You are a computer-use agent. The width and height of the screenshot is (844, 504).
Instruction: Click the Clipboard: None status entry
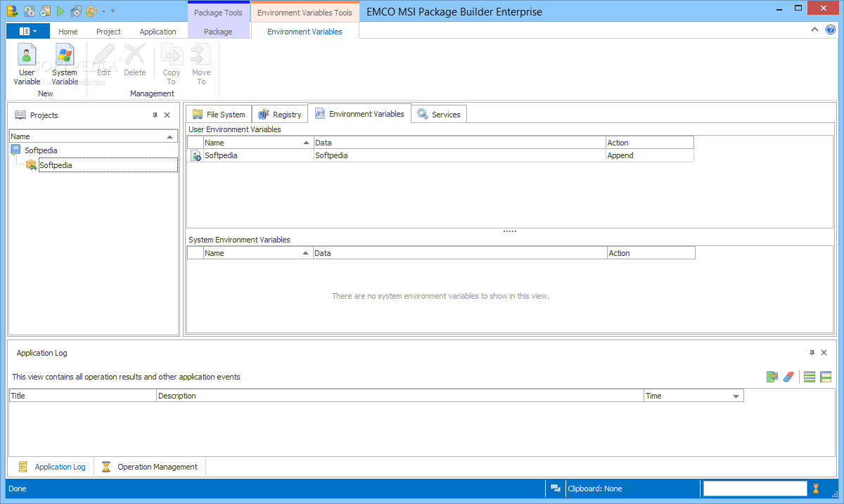point(594,489)
